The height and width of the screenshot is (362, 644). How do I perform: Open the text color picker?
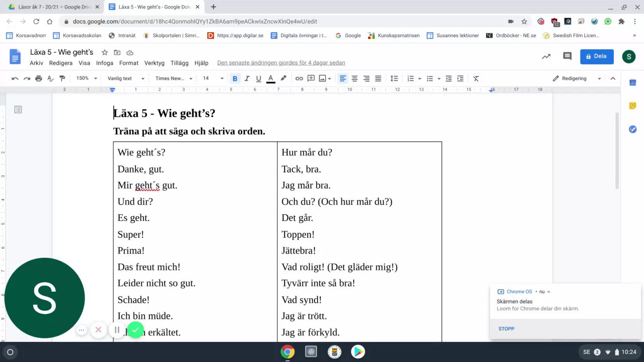(x=271, y=78)
